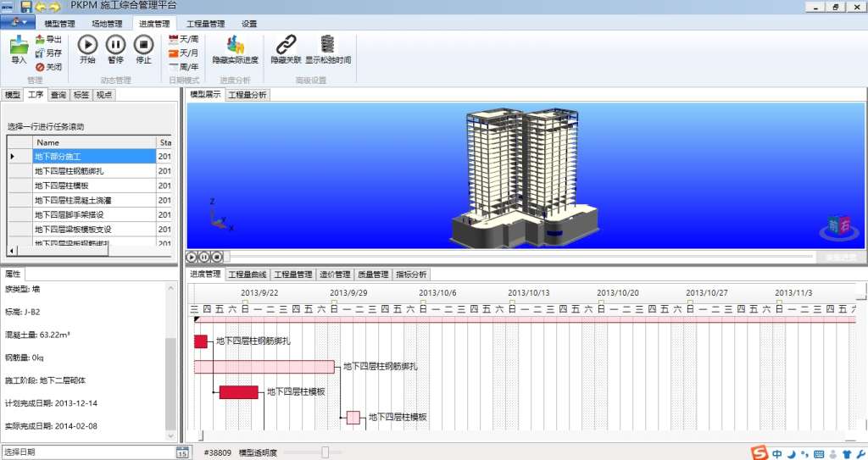Image resolution: width=868 pixels, height=460 pixels.
Task: Select row 地下四层柱钢筋绑扎 in task table
Action: tap(89, 171)
